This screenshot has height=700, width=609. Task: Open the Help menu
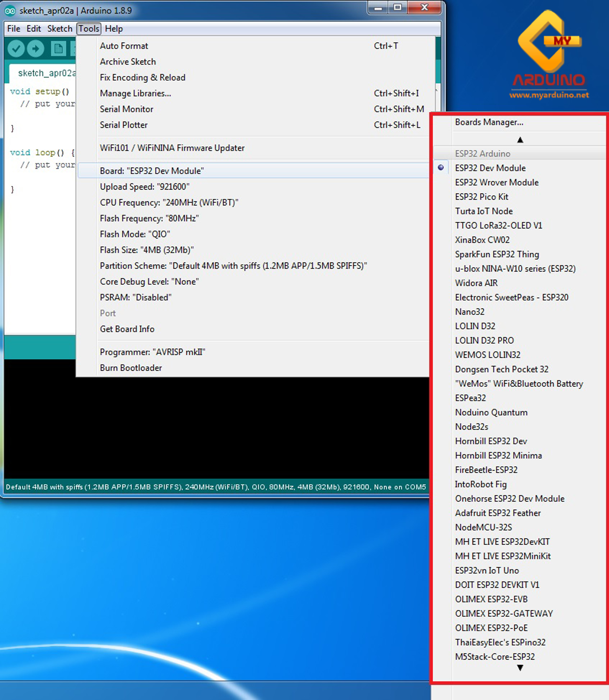(114, 28)
